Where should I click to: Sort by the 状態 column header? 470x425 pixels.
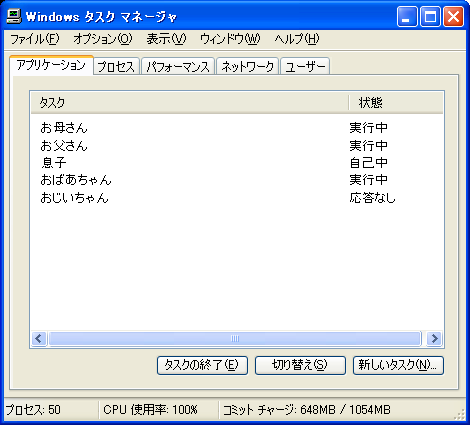click(396, 103)
